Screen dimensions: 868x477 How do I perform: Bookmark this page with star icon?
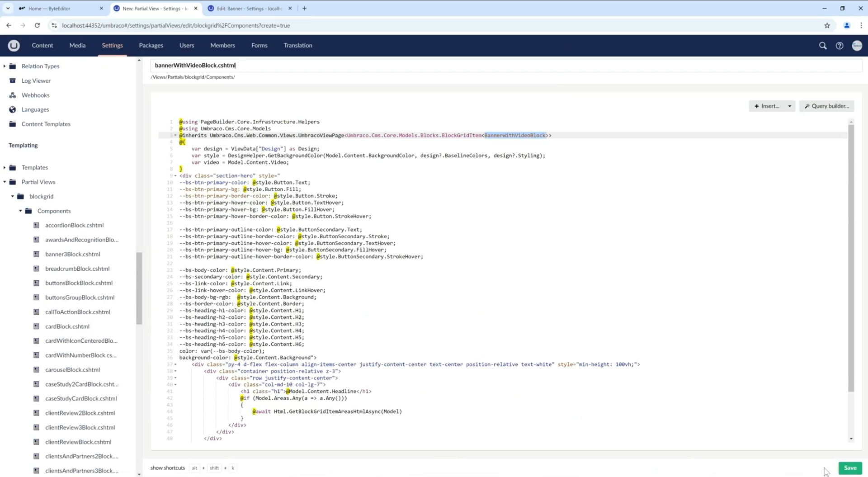(x=827, y=25)
